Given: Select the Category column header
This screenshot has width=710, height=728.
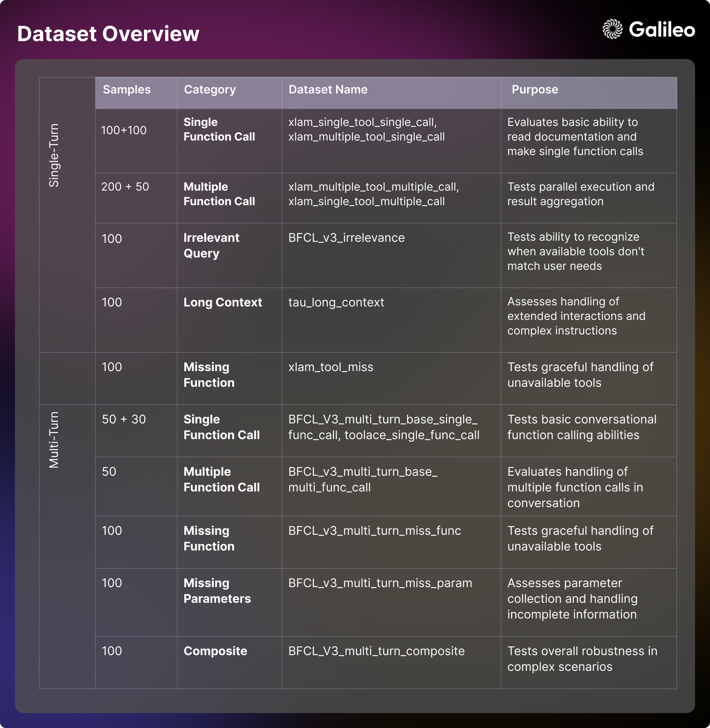Looking at the screenshot, I should [x=210, y=90].
